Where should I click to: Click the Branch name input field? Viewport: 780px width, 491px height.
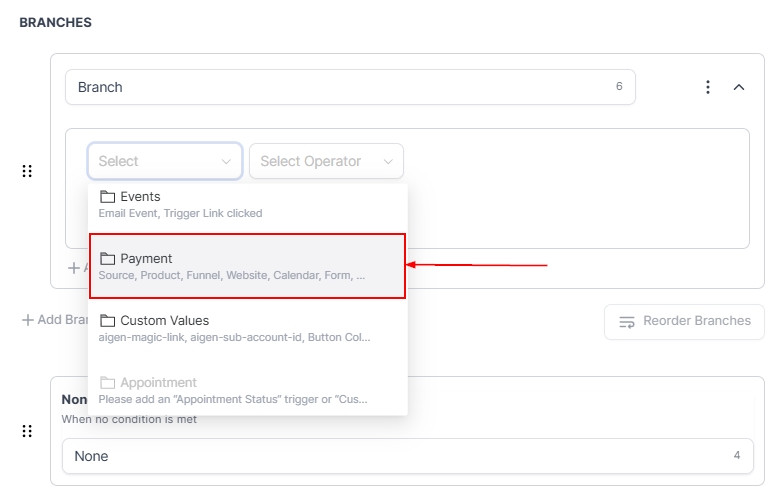(340, 87)
